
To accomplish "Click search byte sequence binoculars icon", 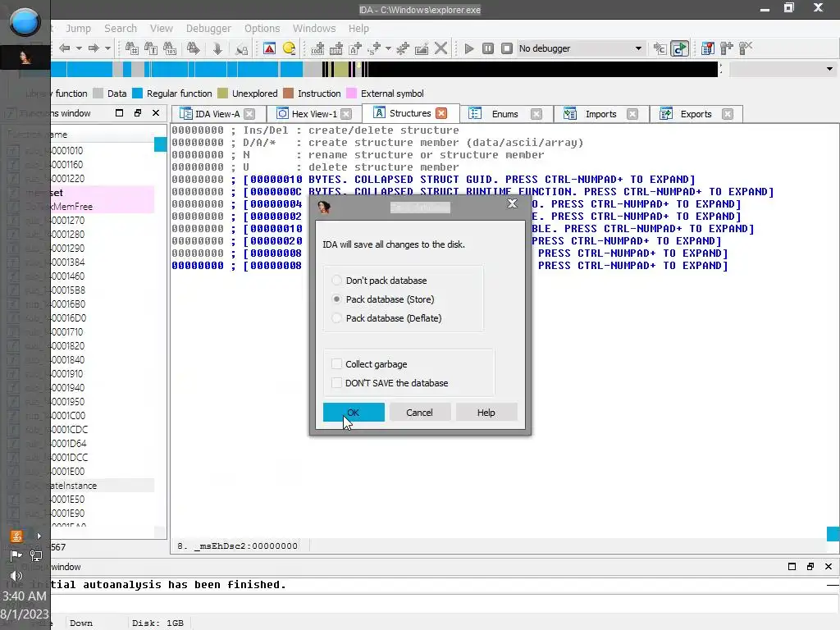I will tap(170, 48).
